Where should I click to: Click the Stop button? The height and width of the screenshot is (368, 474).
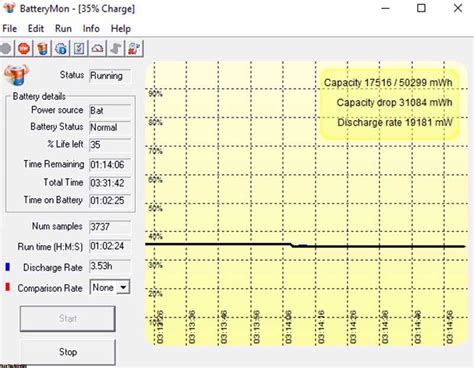coord(68,352)
